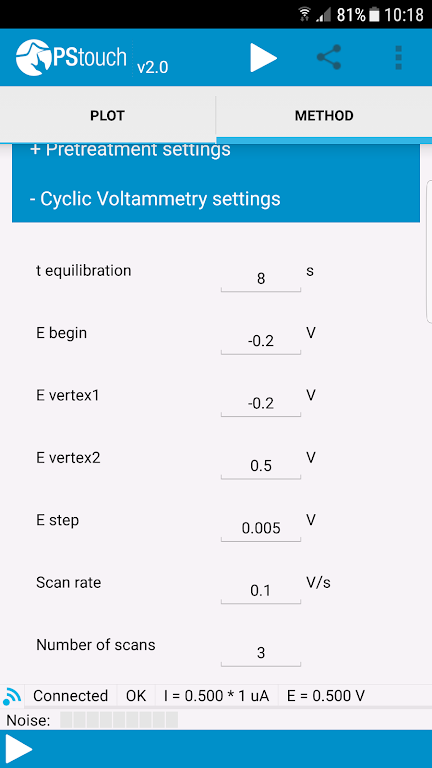The width and height of the screenshot is (432, 768).
Task: Edit the E begin value field
Action: 261,341
